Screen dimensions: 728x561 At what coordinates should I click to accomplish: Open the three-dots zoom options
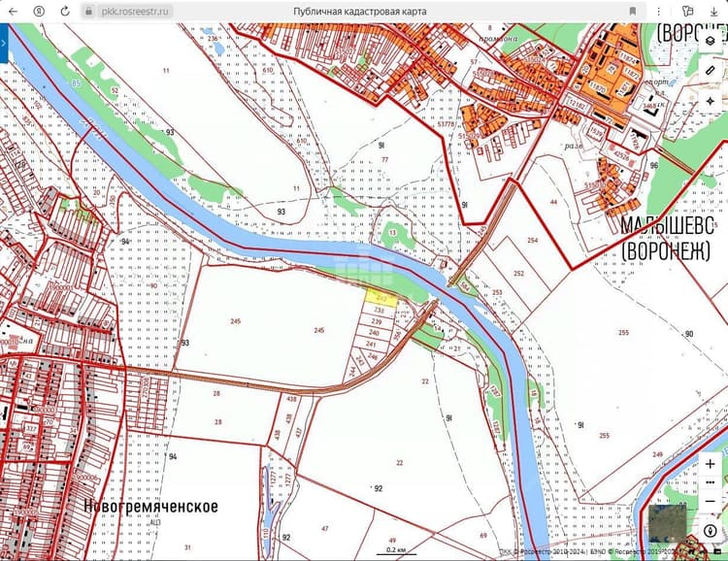710,483
